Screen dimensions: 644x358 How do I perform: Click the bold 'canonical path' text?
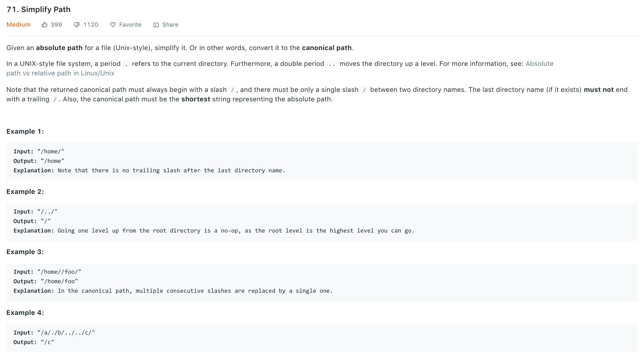tap(327, 48)
